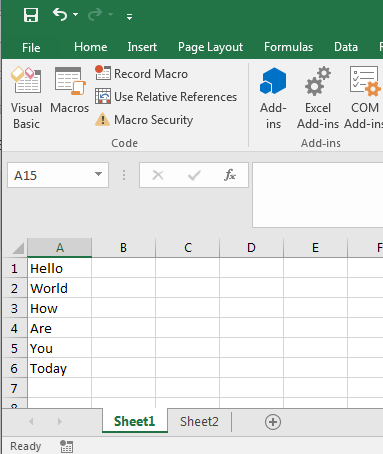This screenshot has width=383, height=454.
Task: Select cell A6 containing Today
Action: point(59,368)
